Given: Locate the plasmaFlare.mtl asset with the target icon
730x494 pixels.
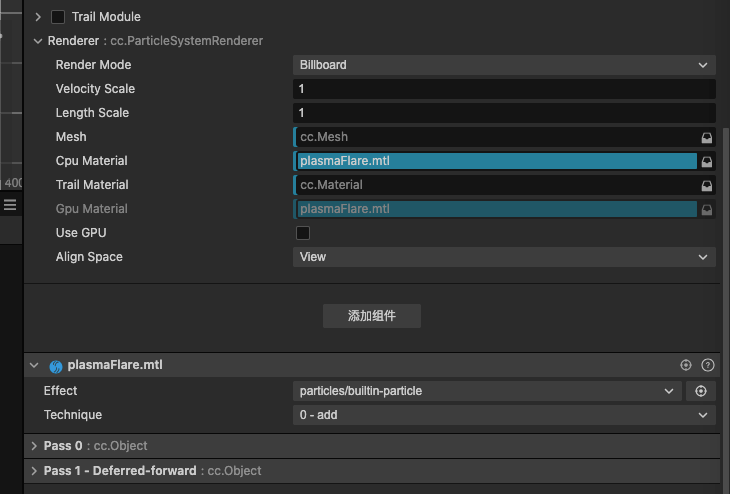Looking at the screenshot, I should click(x=686, y=366).
